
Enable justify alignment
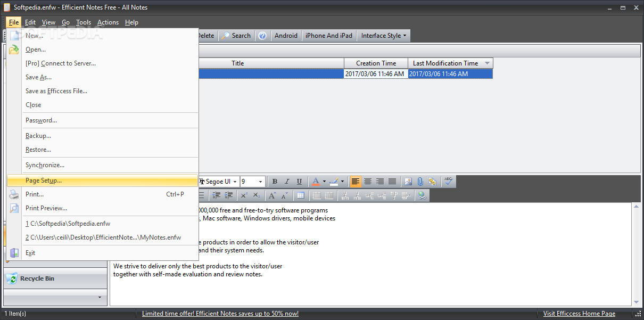tap(392, 182)
